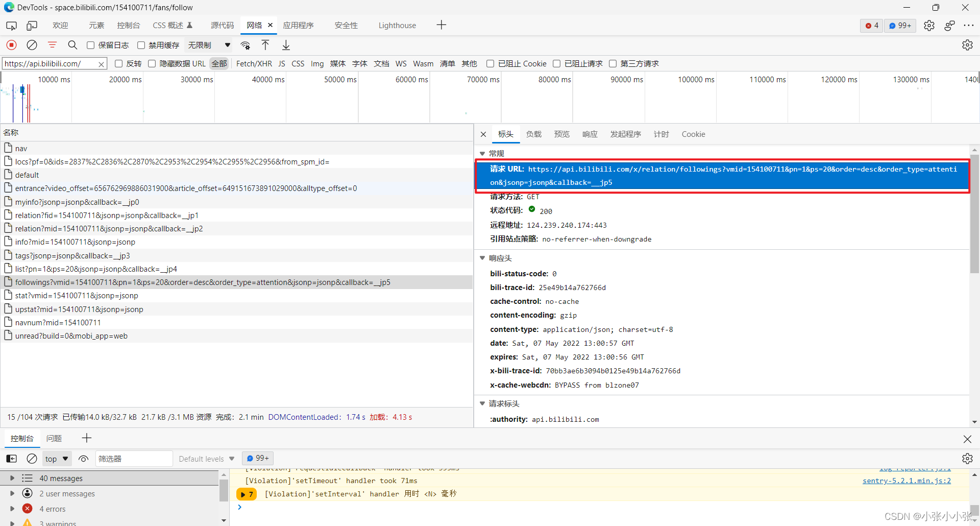The image size is (980, 526).
Task: Open the Cookie details tab
Action: [693, 134]
